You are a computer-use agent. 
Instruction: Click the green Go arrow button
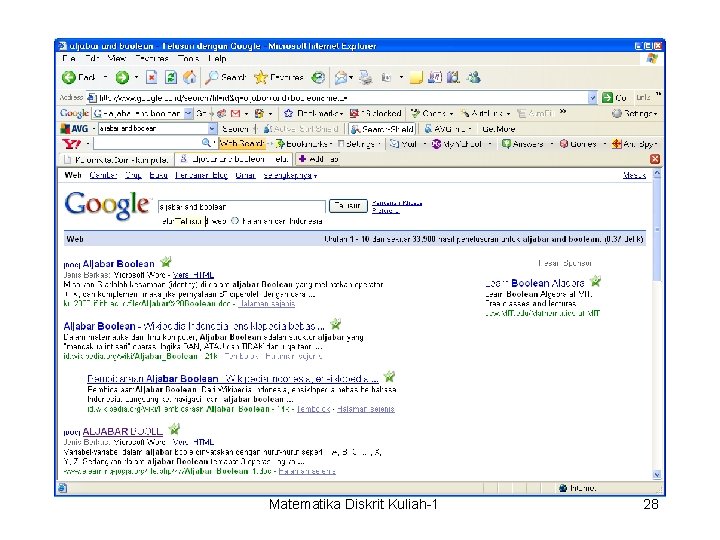[x=608, y=98]
